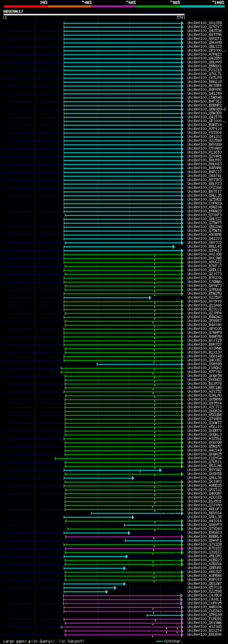Click the purple alignment bar for UniRef100_B7G187

point(124,548)
